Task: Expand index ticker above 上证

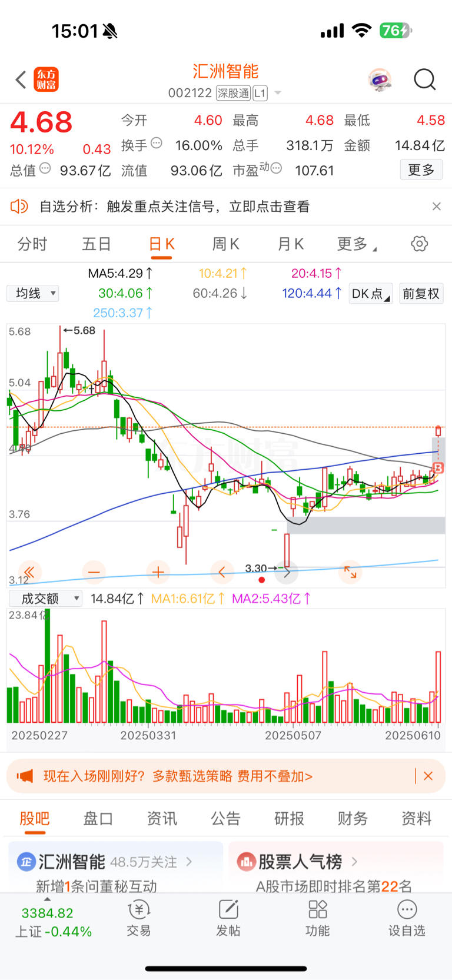Action: pyautogui.click(x=47, y=899)
